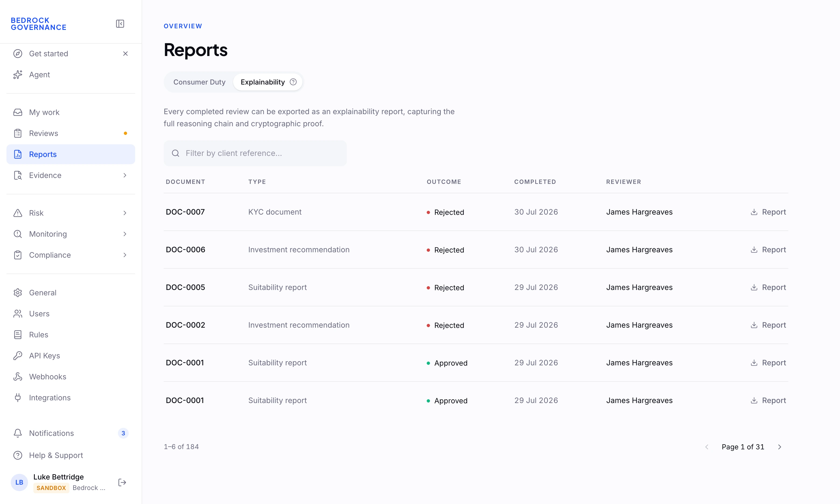Click the General gear icon
Screen dimensions: 840x504
point(18,293)
